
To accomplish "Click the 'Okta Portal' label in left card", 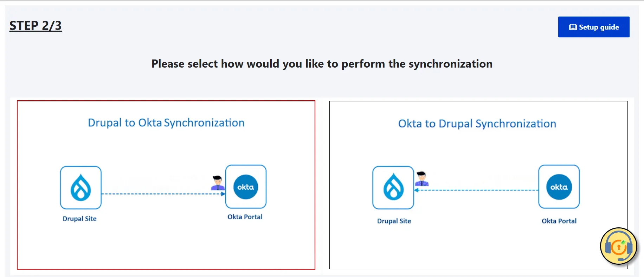I will [x=245, y=217].
